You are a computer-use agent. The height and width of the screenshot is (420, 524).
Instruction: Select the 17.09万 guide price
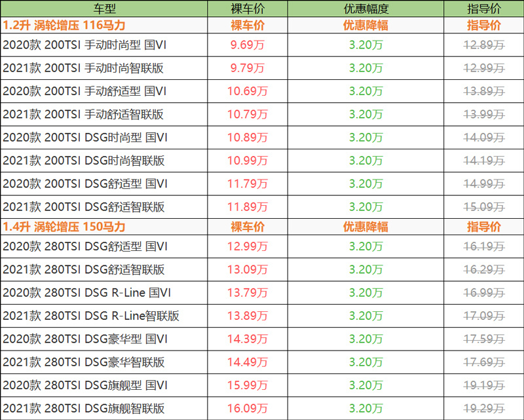(484, 316)
